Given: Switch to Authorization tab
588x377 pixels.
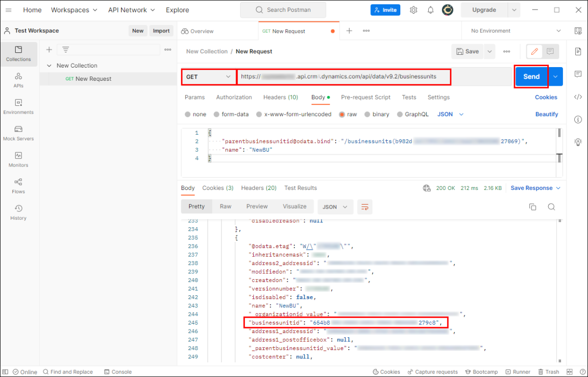Looking at the screenshot, I should [x=234, y=97].
